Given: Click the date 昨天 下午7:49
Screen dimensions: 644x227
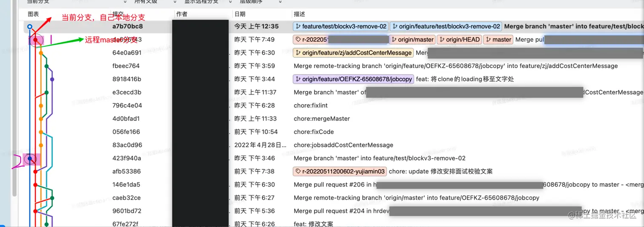Looking at the screenshot, I should point(255,40).
